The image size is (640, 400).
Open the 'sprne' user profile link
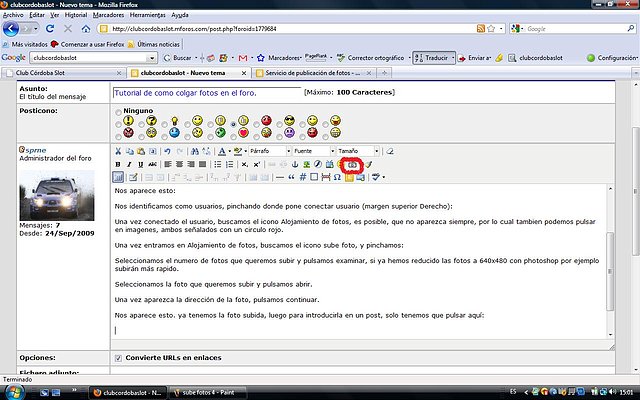coord(36,150)
